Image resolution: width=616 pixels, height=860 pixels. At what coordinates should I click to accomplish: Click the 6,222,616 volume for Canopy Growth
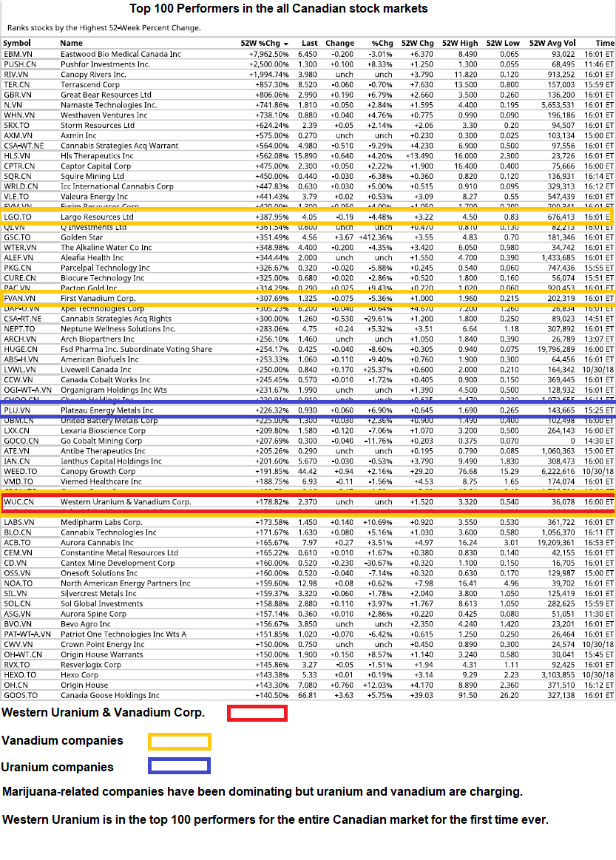click(558, 471)
